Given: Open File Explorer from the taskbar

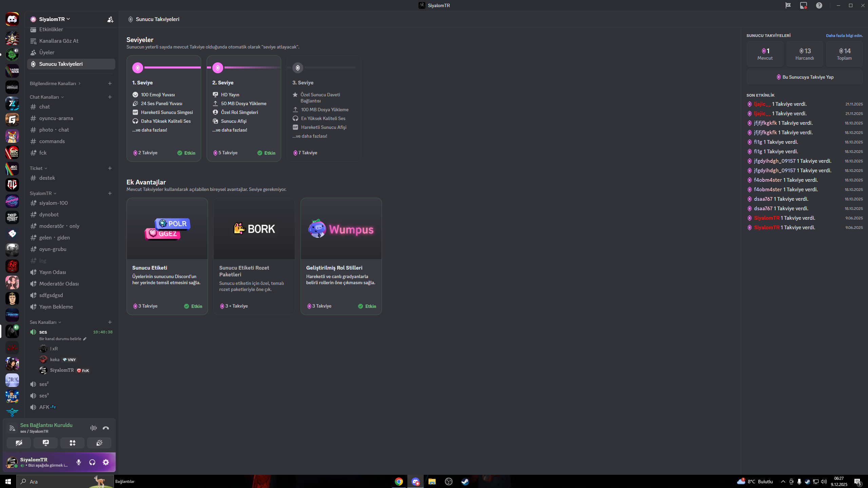Looking at the screenshot, I should pyautogui.click(x=432, y=482).
